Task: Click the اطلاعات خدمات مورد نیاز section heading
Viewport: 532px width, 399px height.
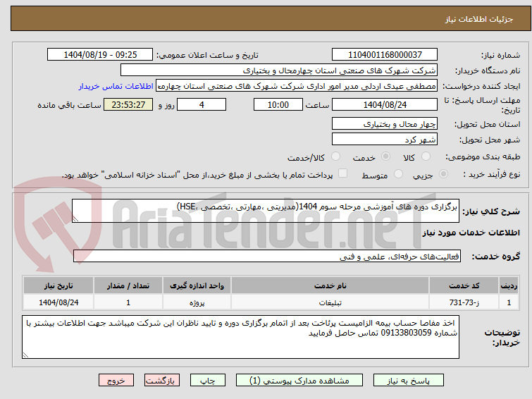Action: point(471,233)
